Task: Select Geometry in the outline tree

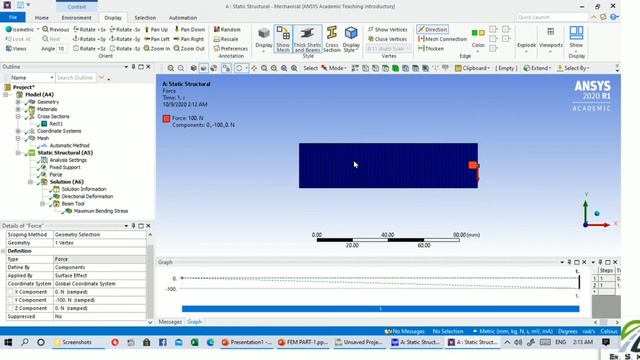Action: pyautogui.click(x=48, y=102)
